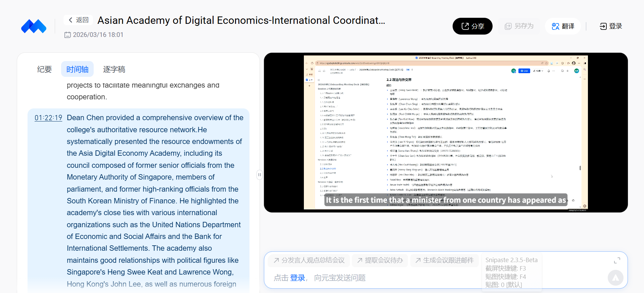Jump to timestamp 01:22:19
The width and height of the screenshot is (644, 293).
point(48,118)
